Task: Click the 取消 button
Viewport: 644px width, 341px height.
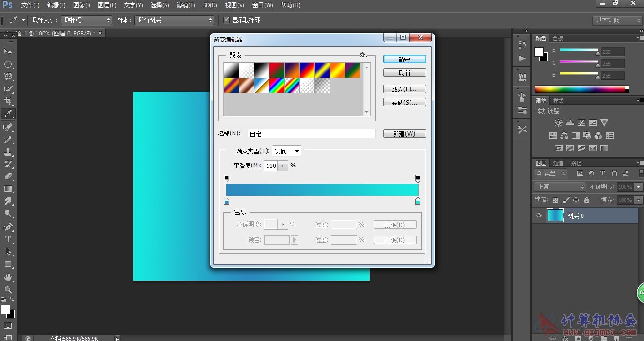Action: tap(404, 73)
